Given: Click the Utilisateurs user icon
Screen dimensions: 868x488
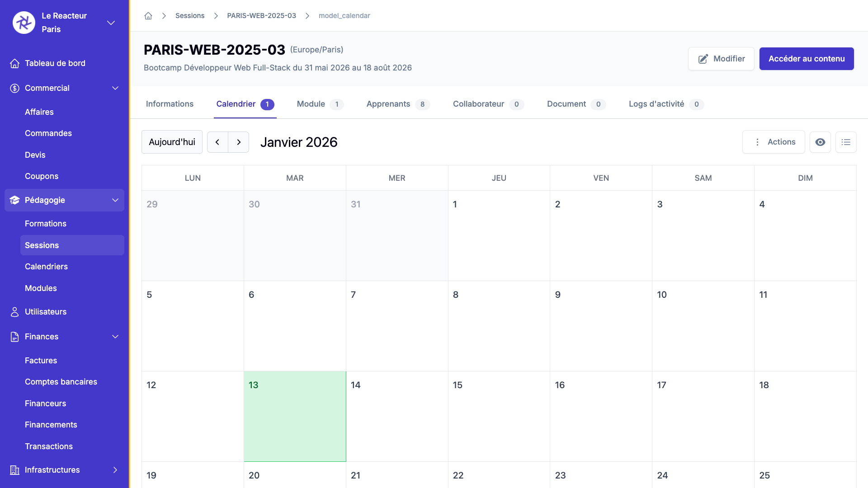Looking at the screenshot, I should click(14, 311).
